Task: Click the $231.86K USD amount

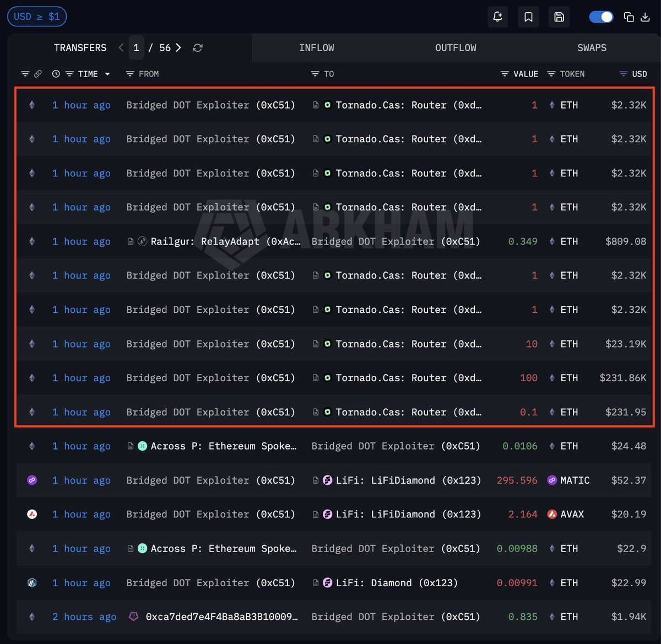Action: [x=623, y=378]
